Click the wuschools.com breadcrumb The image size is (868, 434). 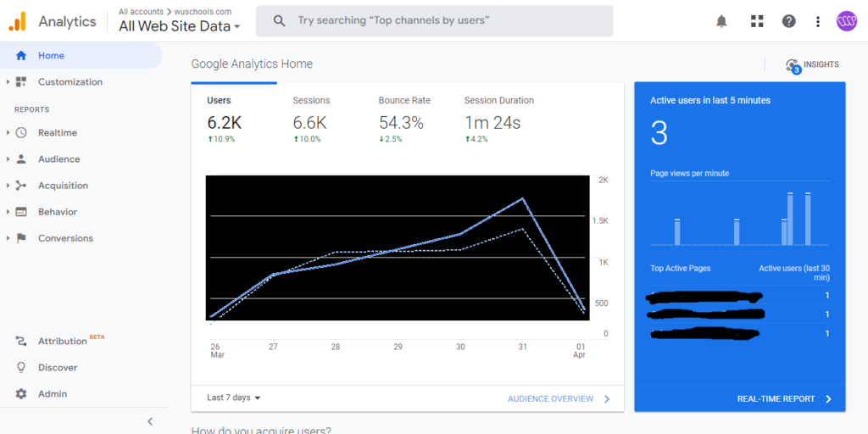point(203,11)
